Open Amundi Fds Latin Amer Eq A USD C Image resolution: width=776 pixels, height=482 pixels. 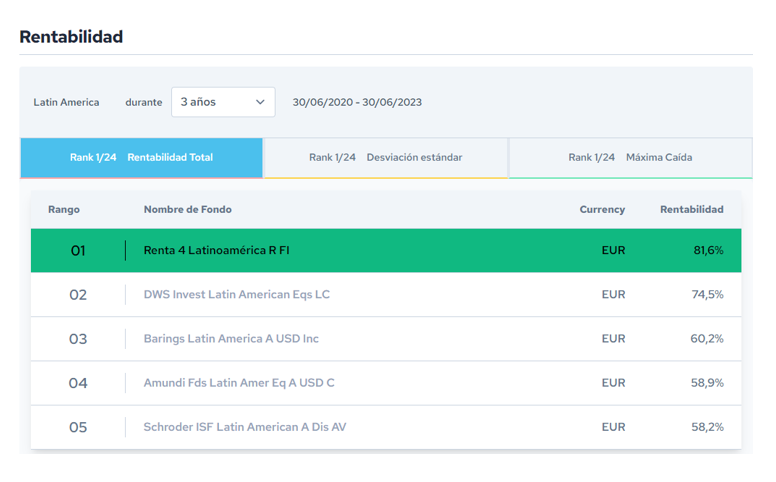239,383
